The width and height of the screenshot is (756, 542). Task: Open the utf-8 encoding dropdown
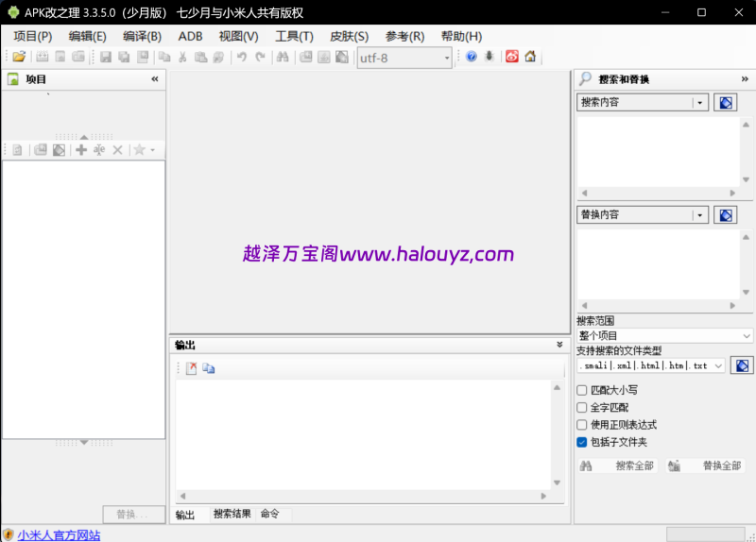pyautogui.click(x=446, y=59)
